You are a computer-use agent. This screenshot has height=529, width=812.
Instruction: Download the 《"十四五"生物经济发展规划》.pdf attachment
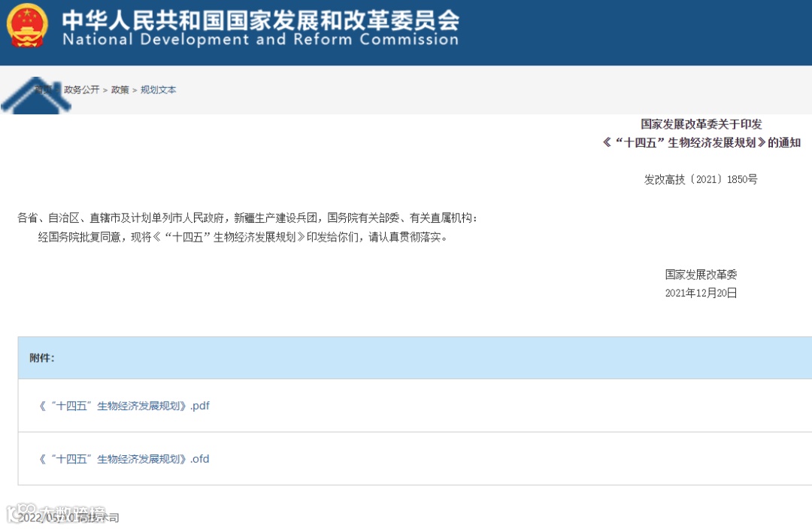click(124, 406)
